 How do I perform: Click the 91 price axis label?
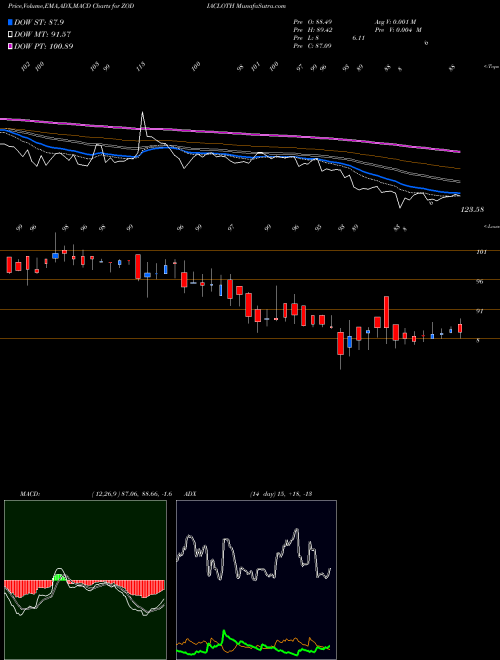click(479, 311)
